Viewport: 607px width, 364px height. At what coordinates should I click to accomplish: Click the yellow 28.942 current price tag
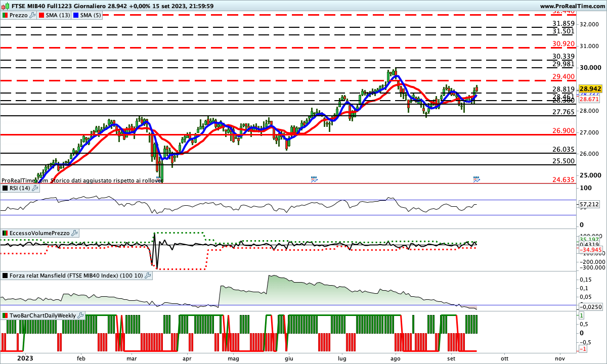[589, 88]
